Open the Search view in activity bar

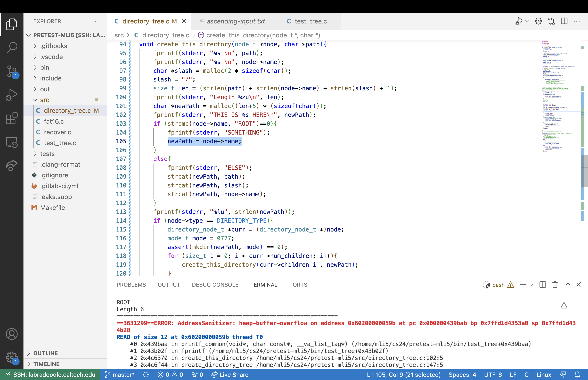pyautogui.click(x=12, y=47)
